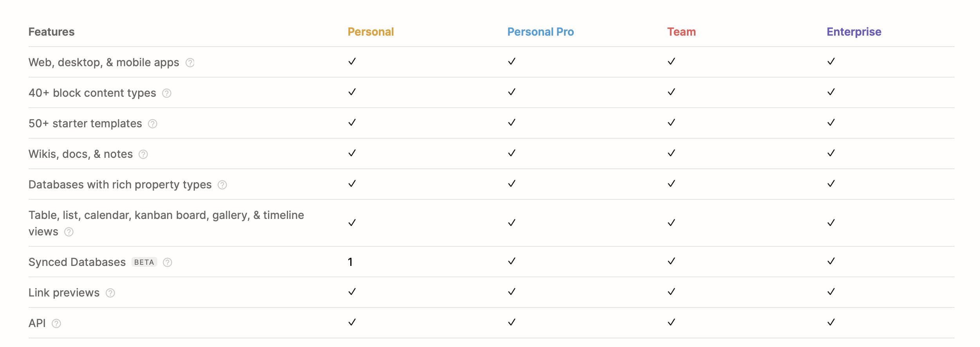This screenshot has width=980, height=347.
Task: Click the Synced Databases feature label
Action: tap(77, 262)
